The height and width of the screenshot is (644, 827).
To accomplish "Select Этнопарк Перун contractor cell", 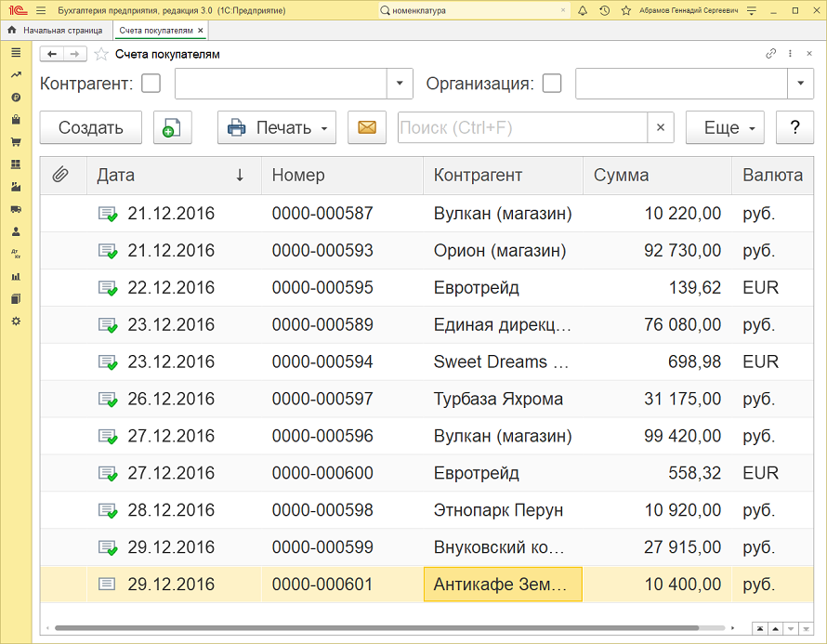I will point(503,510).
